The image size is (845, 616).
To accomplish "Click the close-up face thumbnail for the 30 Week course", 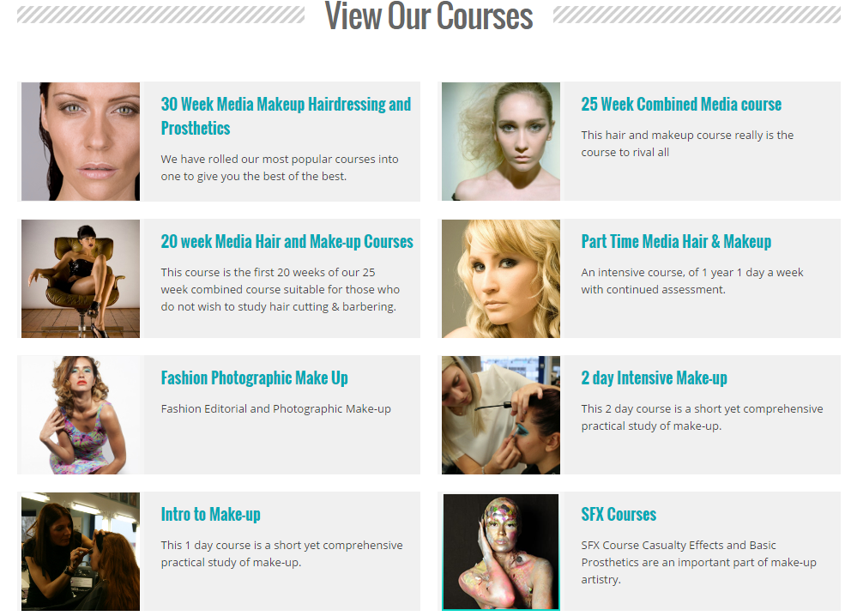I will [x=81, y=142].
